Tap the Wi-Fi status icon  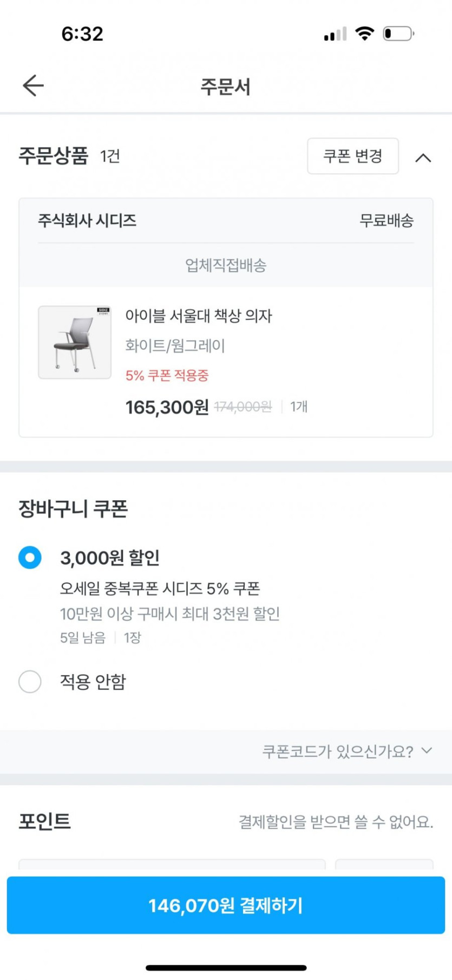click(365, 34)
